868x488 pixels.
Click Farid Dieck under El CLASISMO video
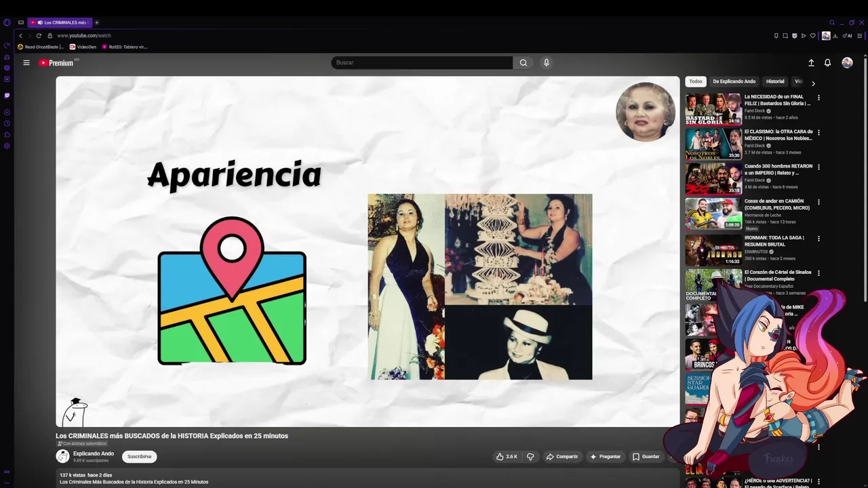tap(755, 146)
